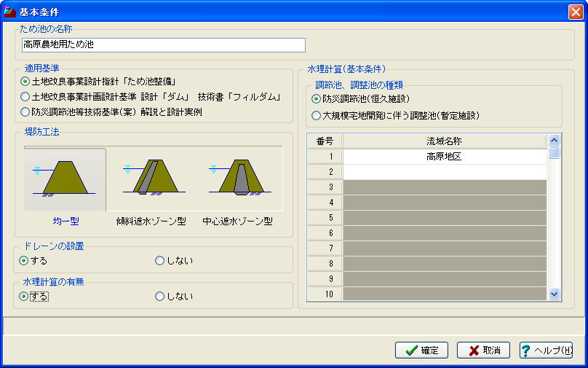Viewport: 588px width, 368px height.
Task: Open help with ヘルプ(H) button
Action: 546,351
